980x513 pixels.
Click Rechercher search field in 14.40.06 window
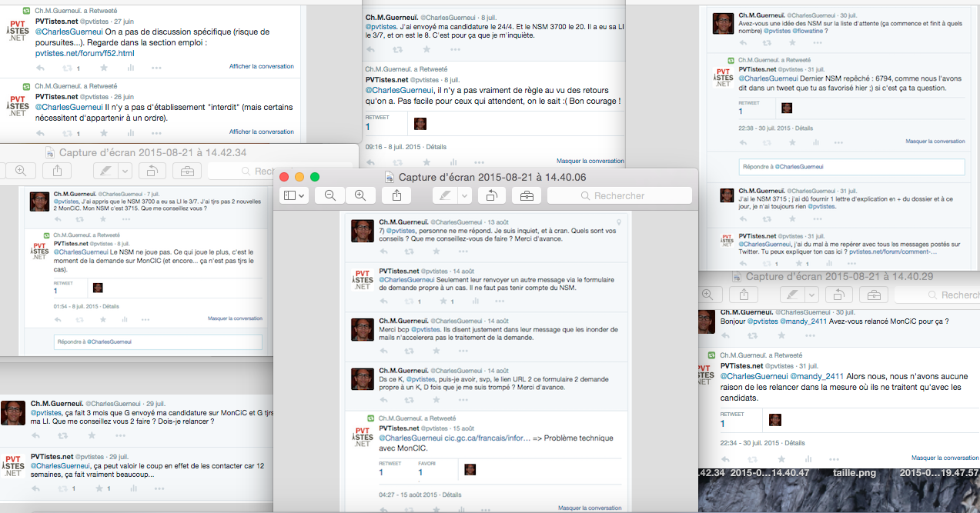(619, 196)
